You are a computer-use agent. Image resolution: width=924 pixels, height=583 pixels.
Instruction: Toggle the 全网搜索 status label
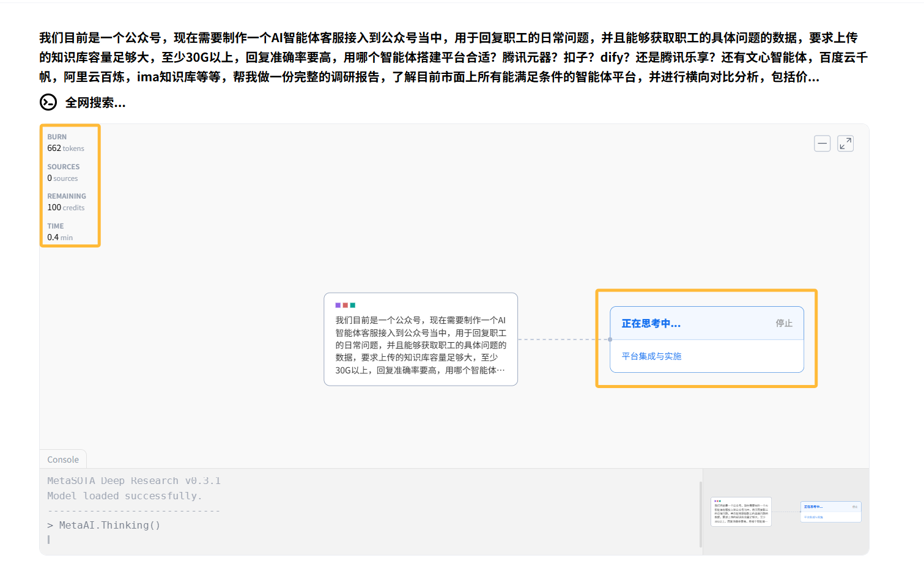tap(95, 103)
